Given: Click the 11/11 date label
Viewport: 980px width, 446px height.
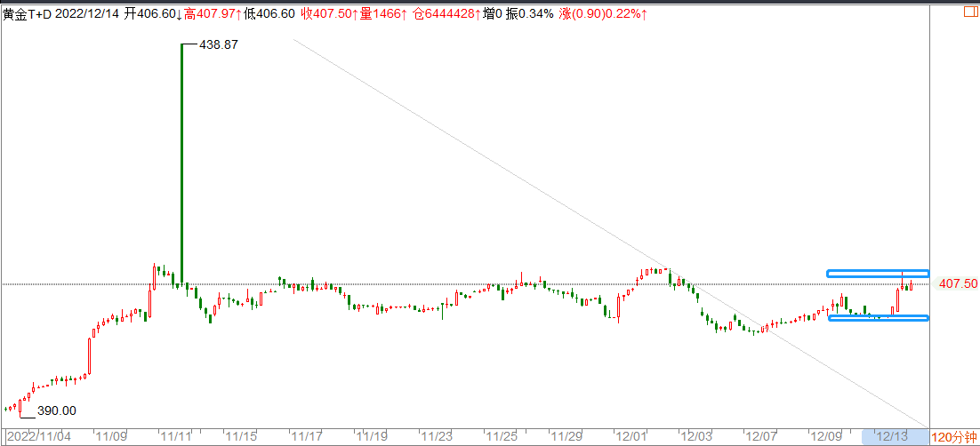Looking at the screenshot, I should 175,435.
